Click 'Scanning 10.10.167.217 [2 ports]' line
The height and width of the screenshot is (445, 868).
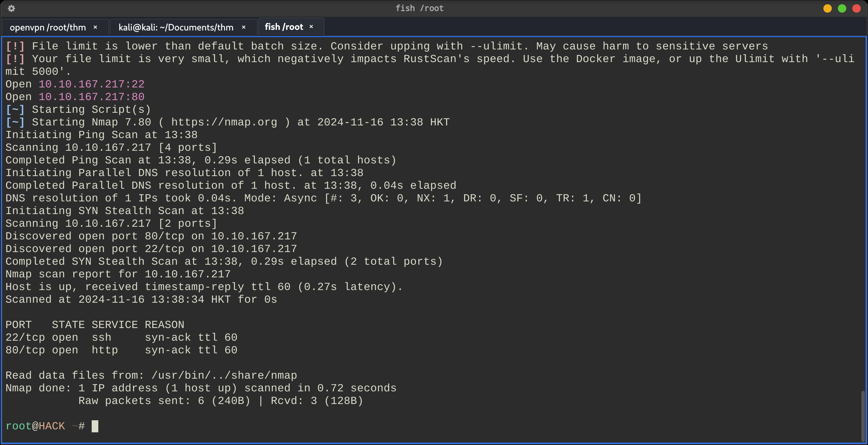pyautogui.click(x=111, y=224)
